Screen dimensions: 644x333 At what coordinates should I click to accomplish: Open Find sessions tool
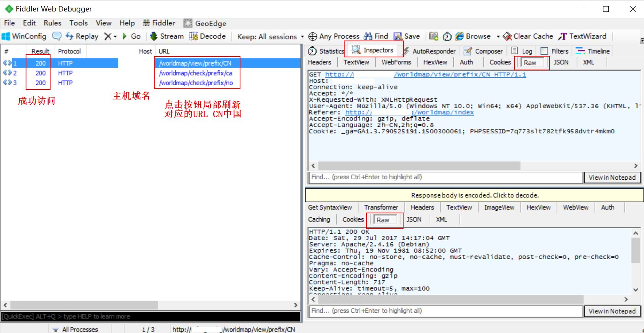click(376, 36)
